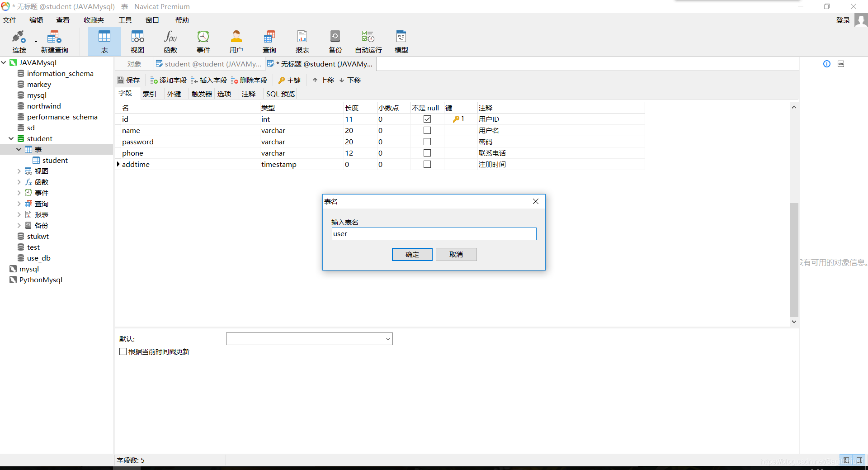Screen dimensions: 868x470
Task: Open the 模型 model toolbar icon
Action: (401, 42)
